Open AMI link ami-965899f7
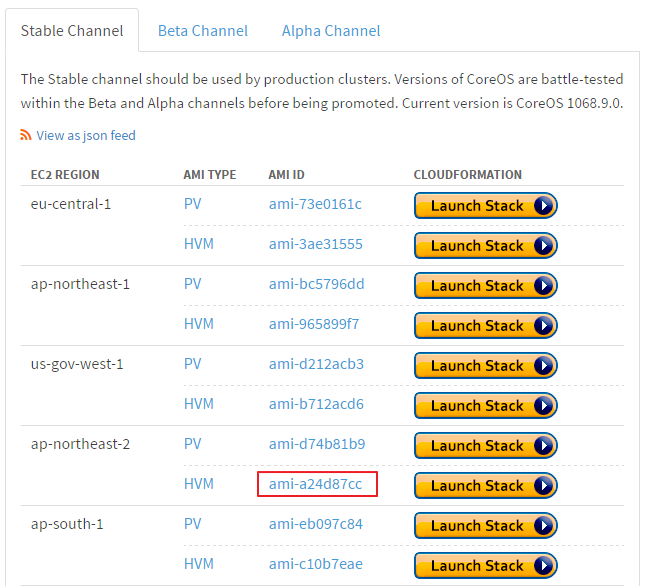Screen dimensions: 645x586 [314, 324]
